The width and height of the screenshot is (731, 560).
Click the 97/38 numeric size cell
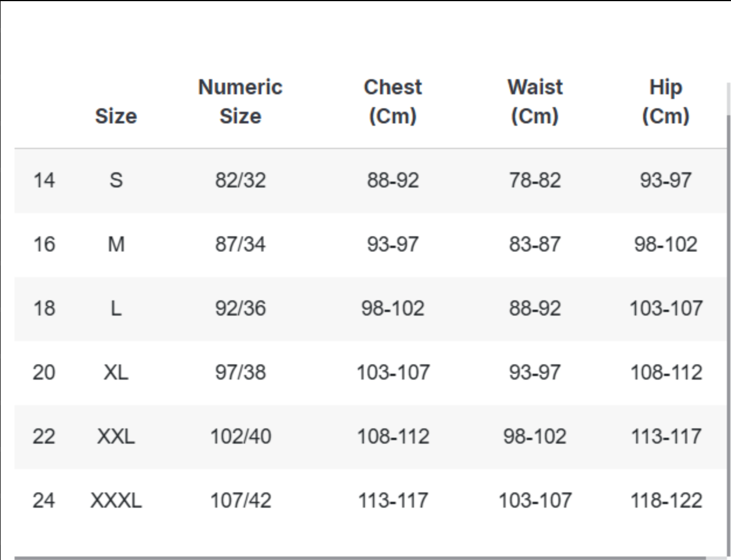[240, 372]
